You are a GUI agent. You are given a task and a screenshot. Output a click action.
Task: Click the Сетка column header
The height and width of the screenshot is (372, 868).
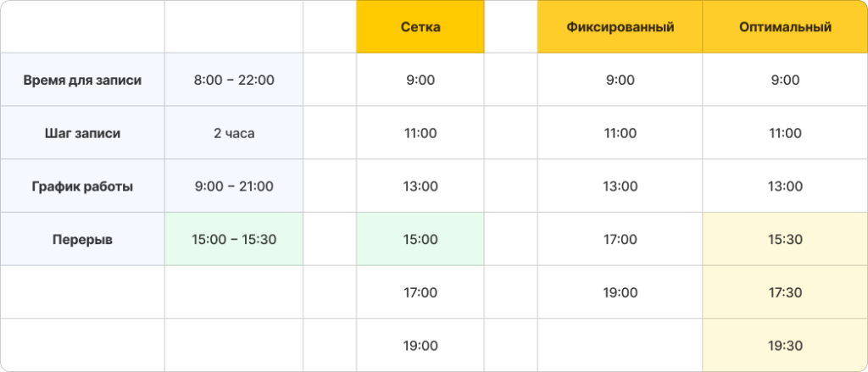tap(420, 27)
